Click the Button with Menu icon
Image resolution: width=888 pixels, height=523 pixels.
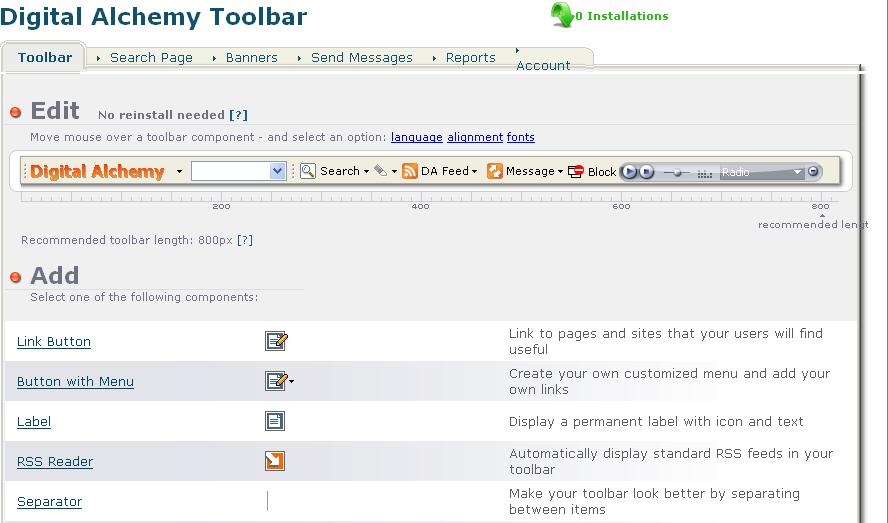click(x=277, y=382)
